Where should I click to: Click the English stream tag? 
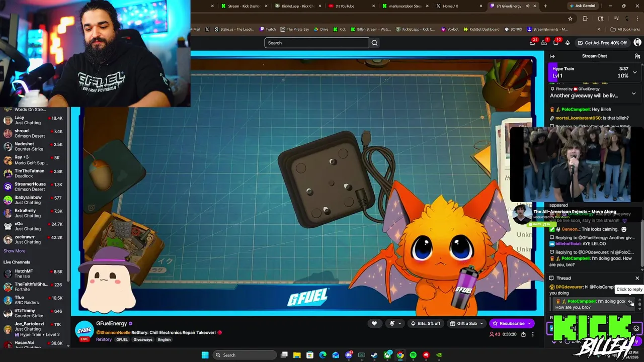pyautogui.click(x=164, y=340)
